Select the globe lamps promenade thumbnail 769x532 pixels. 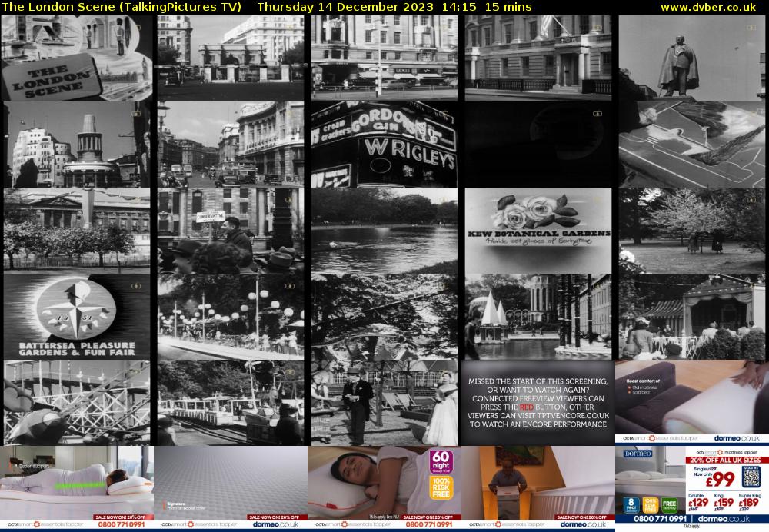coord(231,317)
